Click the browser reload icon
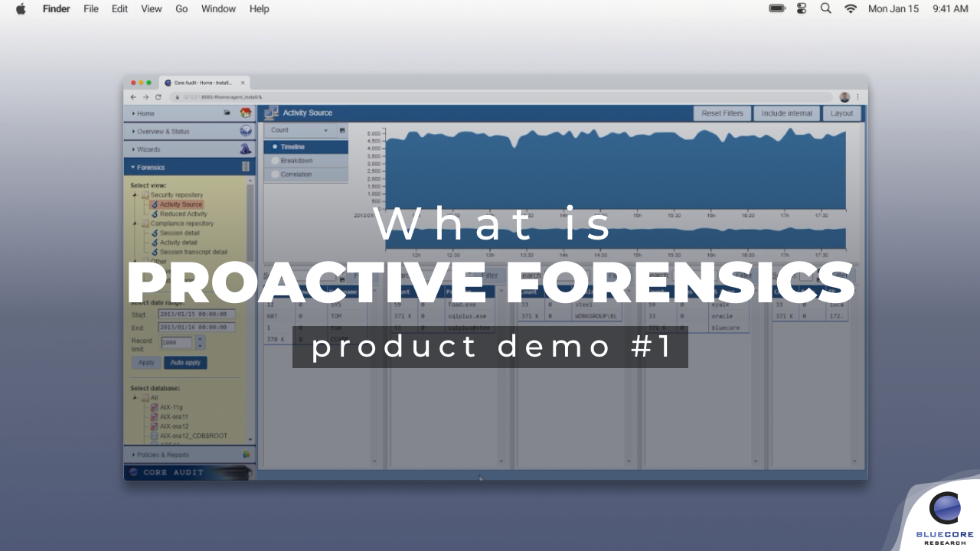This screenshot has width=980, height=551. 158,97
